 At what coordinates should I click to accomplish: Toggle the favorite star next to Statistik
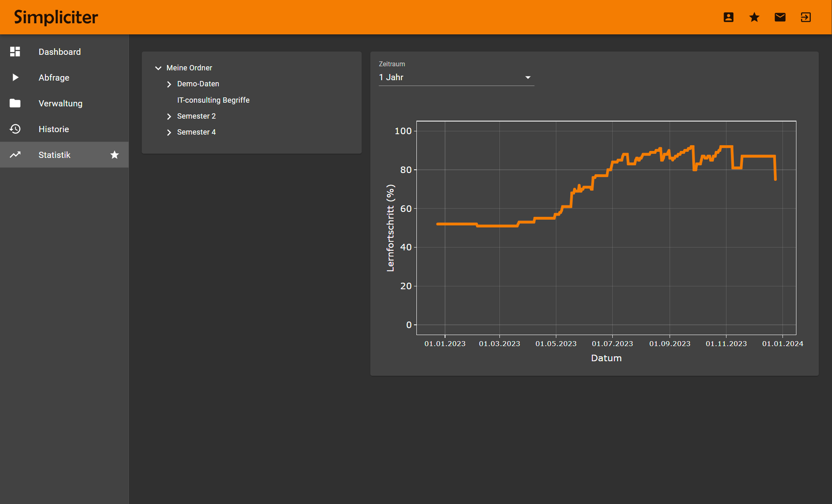point(115,155)
